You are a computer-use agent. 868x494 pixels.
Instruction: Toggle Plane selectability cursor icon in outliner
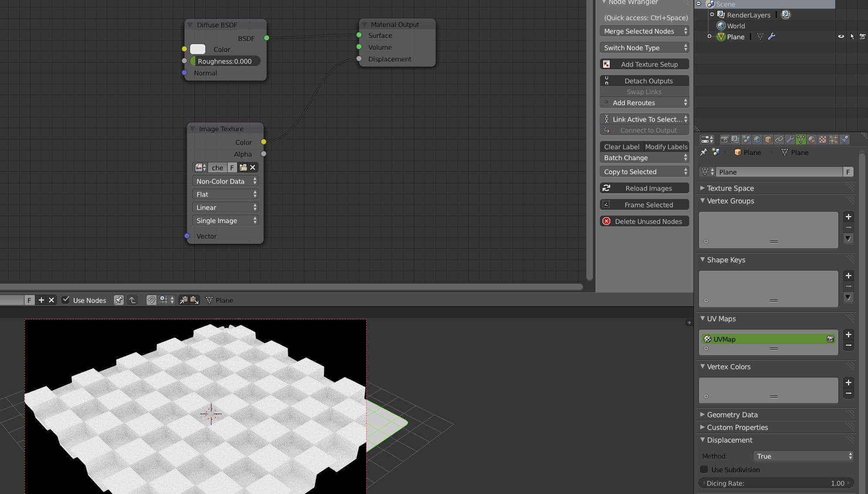point(852,37)
